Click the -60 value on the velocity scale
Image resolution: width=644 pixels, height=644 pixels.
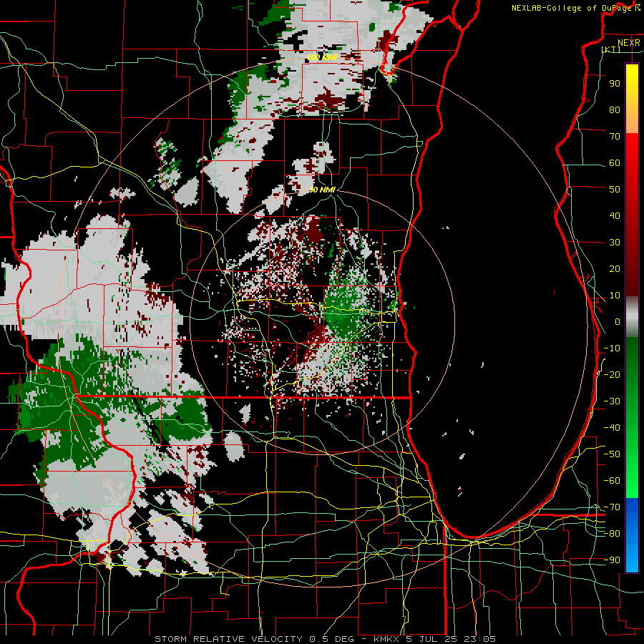click(612, 481)
